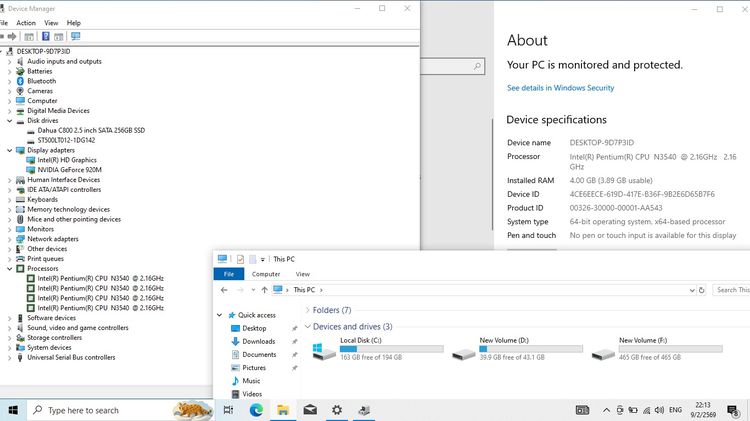Open the Action menu in Device Manager
The width and height of the screenshot is (750, 421).
(x=26, y=23)
